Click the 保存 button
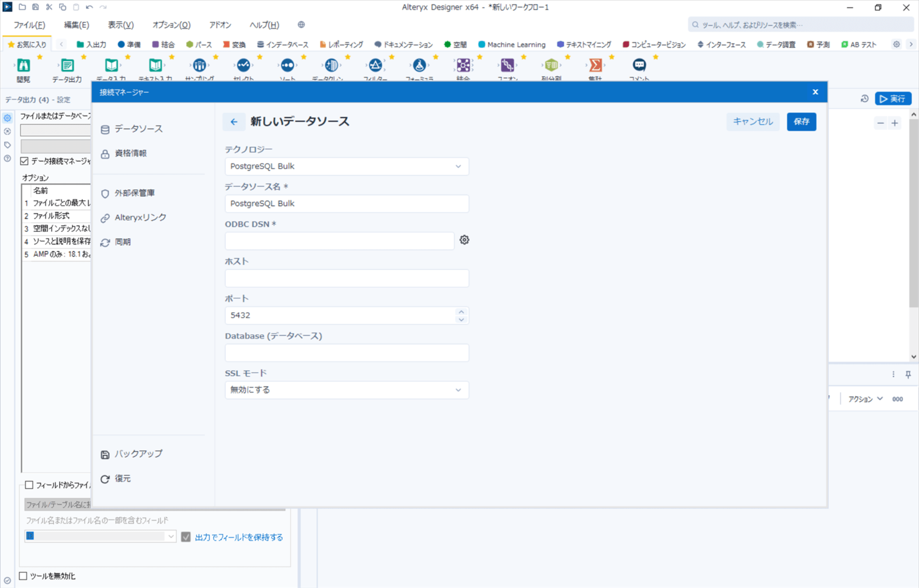Image resolution: width=919 pixels, height=588 pixels. (801, 122)
